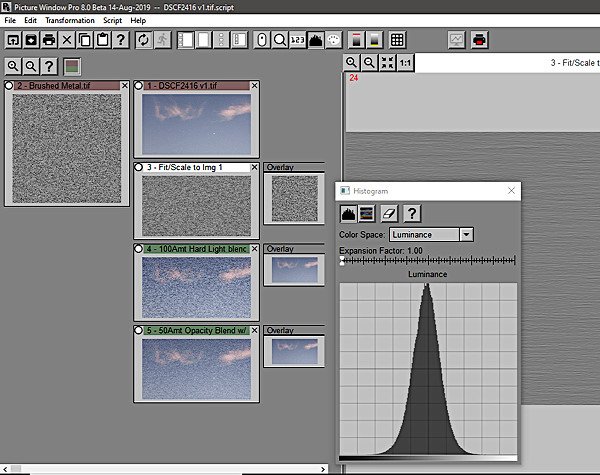Viewport: 600px width, 475px height.
Task: Open the Script menu
Action: 112,20
